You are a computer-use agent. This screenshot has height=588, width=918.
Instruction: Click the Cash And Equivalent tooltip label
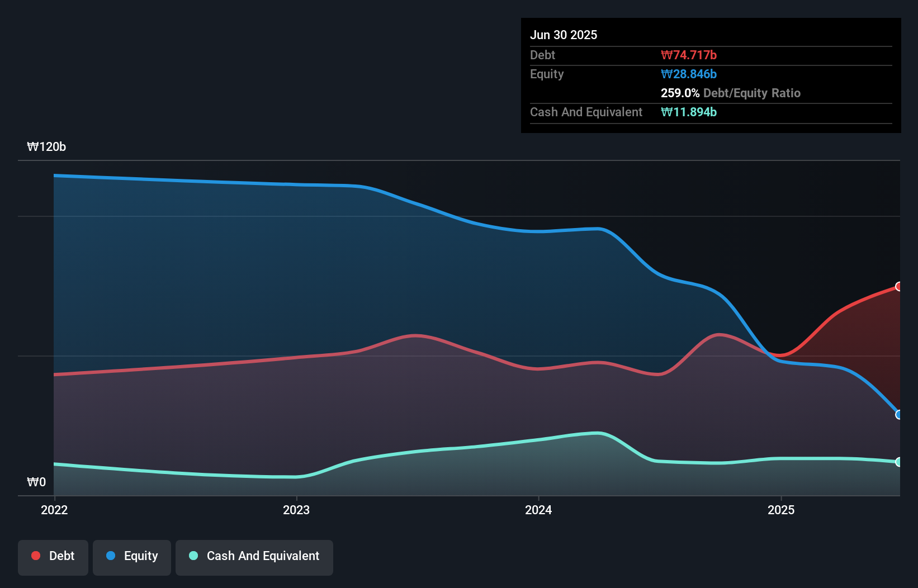pos(586,112)
